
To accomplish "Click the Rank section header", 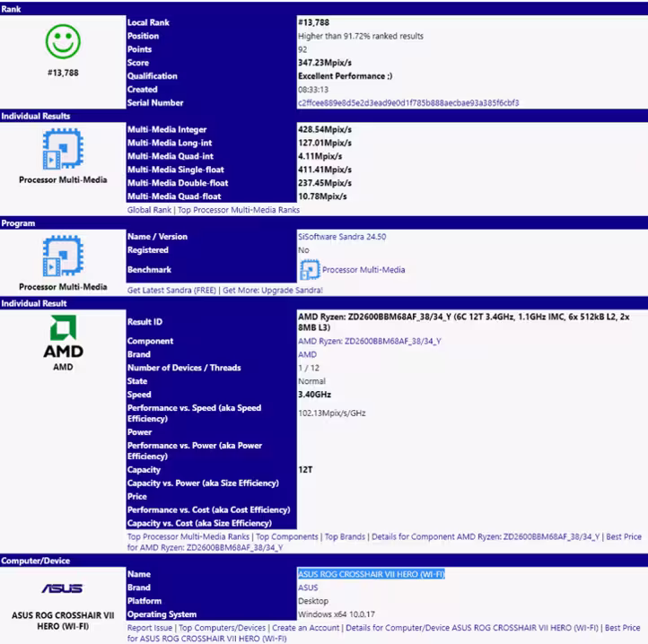I will pyautogui.click(x=324, y=9).
